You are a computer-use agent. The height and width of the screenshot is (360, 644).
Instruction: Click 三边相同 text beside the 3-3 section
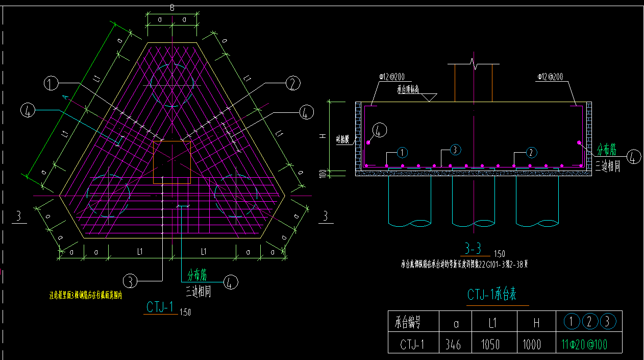608,166
